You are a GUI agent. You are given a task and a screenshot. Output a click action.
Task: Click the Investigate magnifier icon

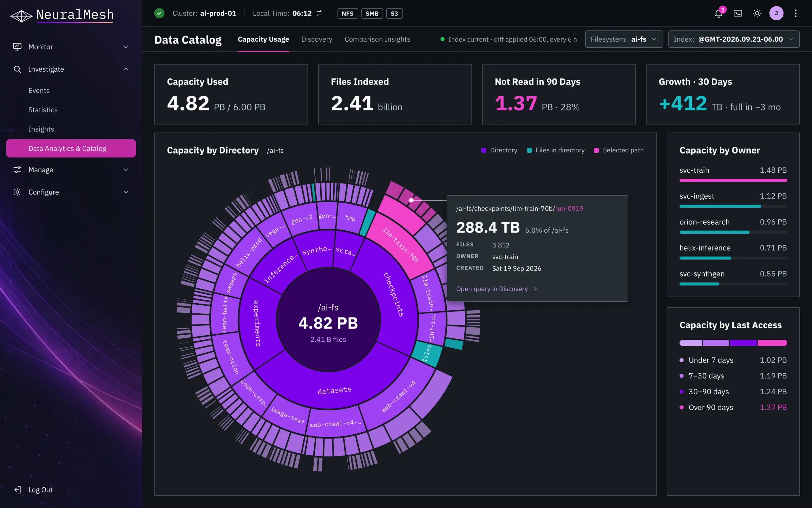click(17, 69)
